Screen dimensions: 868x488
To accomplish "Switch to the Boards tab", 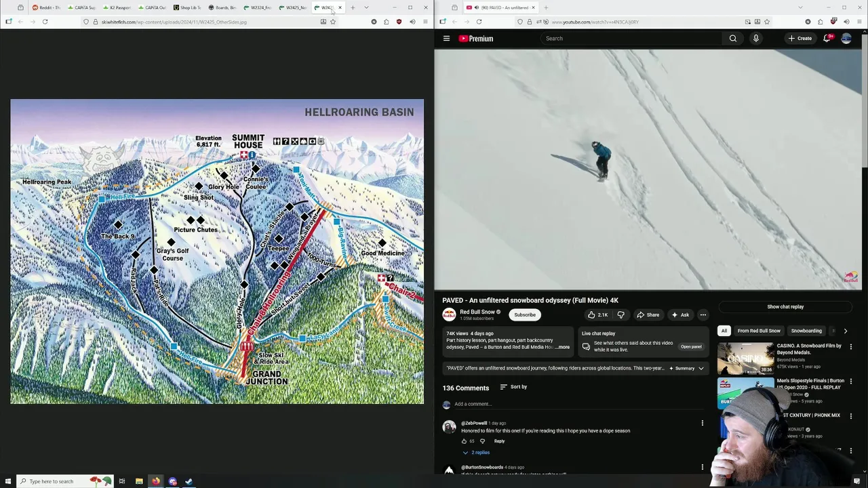I will point(222,7).
